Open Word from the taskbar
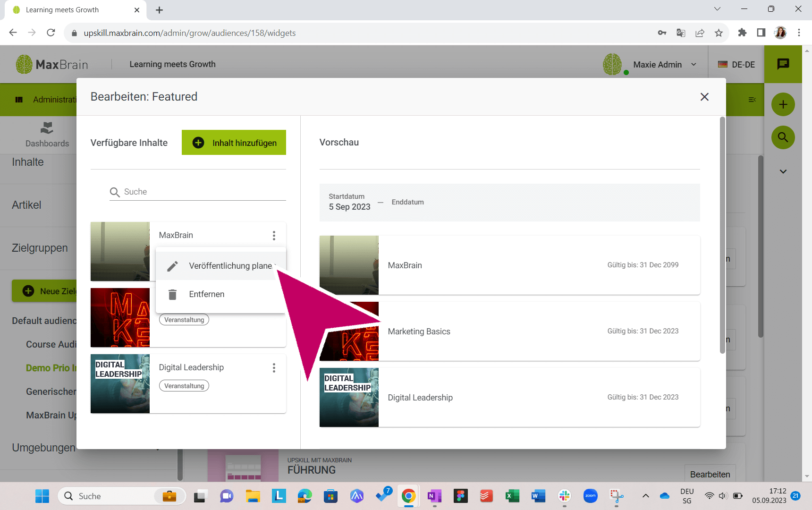 click(x=538, y=496)
